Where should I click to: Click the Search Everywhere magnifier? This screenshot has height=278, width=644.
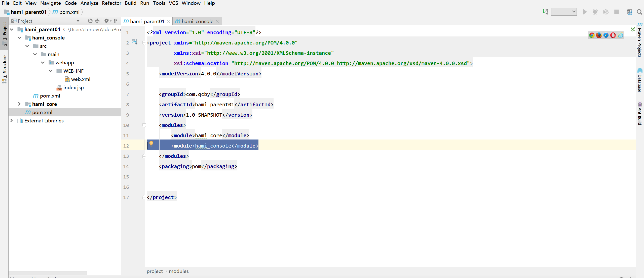click(639, 12)
